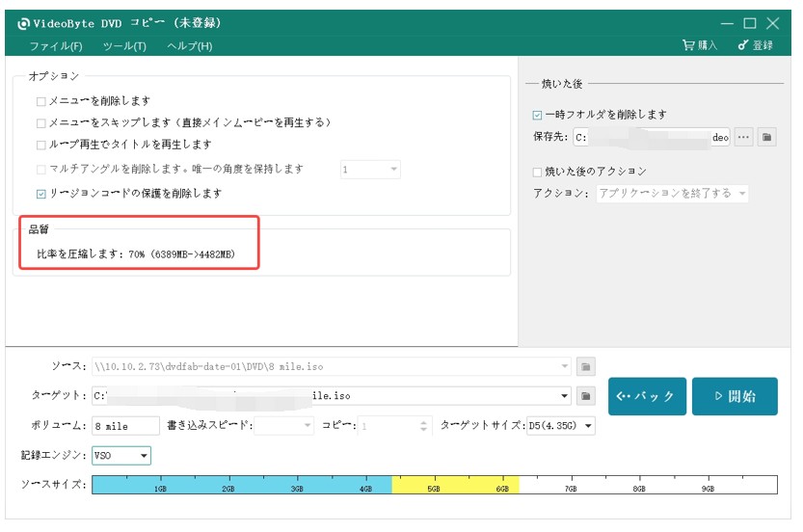The image size is (803, 532).
Task: Toggle ループ再生でタイトルを再生します checkbox
Action: coord(40,145)
